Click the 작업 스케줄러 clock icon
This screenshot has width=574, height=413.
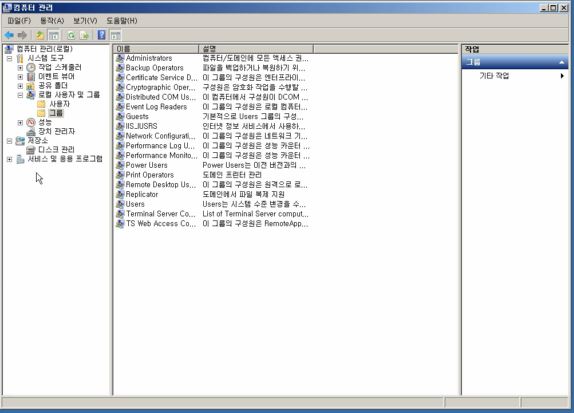point(31,67)
